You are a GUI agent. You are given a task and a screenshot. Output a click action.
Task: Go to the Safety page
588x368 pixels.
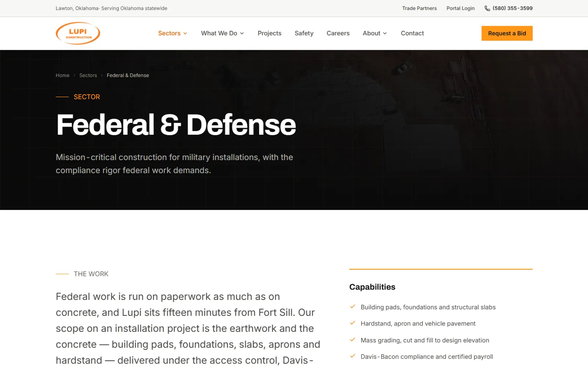[x=304, y=33]
